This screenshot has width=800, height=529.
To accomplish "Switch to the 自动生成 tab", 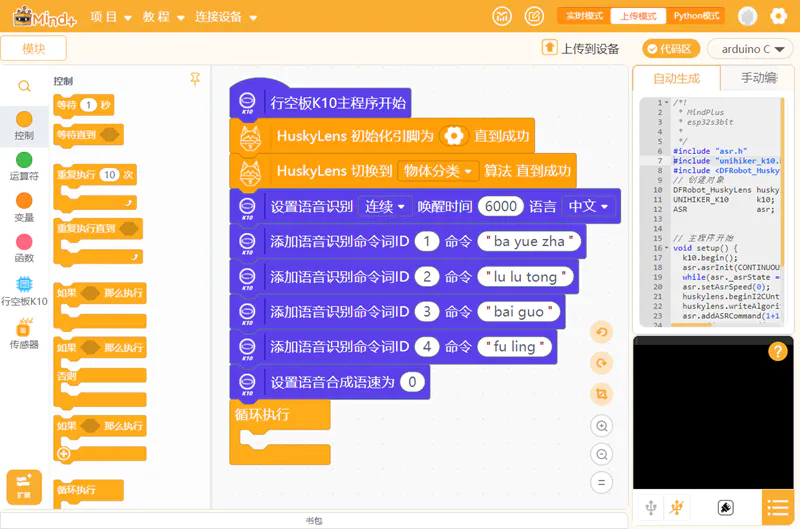I will click(x=677, y=79).
